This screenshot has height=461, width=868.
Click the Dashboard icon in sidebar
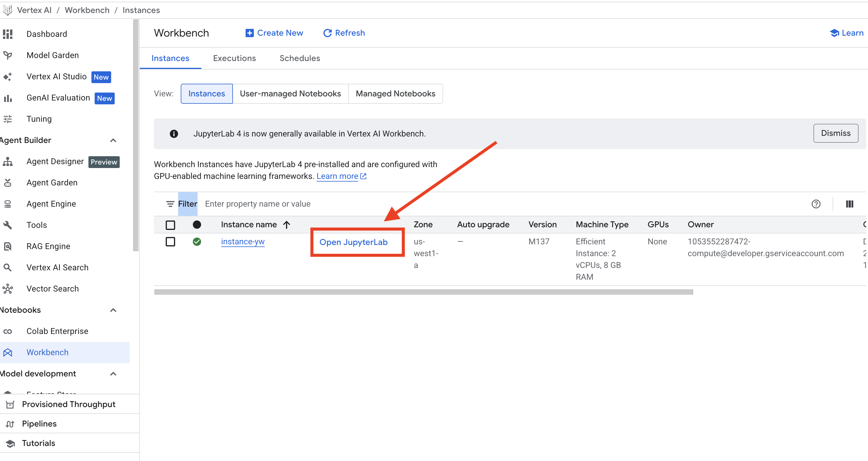(7, 34)
